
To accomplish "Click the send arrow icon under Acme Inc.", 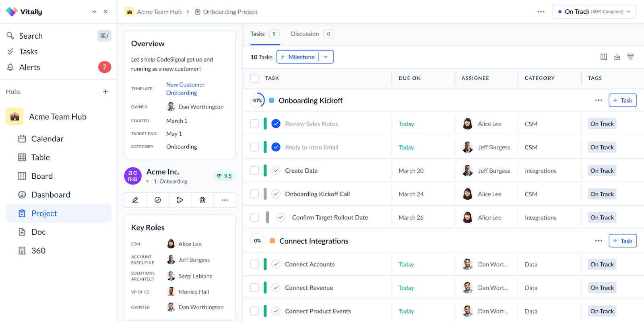I will [x=180, y=200].
